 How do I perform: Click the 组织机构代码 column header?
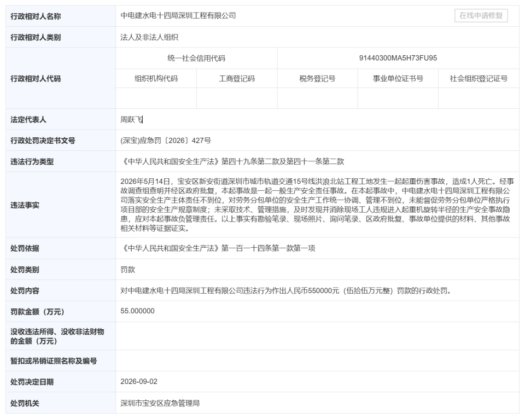[156, 79]
